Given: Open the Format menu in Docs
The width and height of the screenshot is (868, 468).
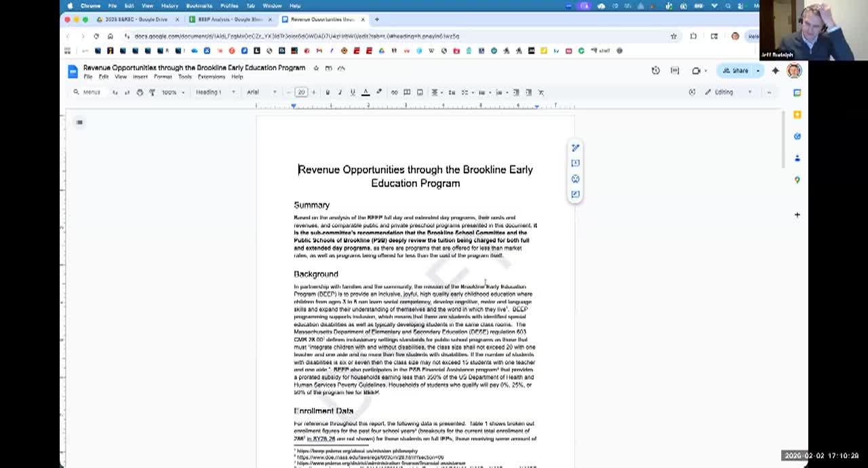Looking at the screenshot, I should click(163, 77).
